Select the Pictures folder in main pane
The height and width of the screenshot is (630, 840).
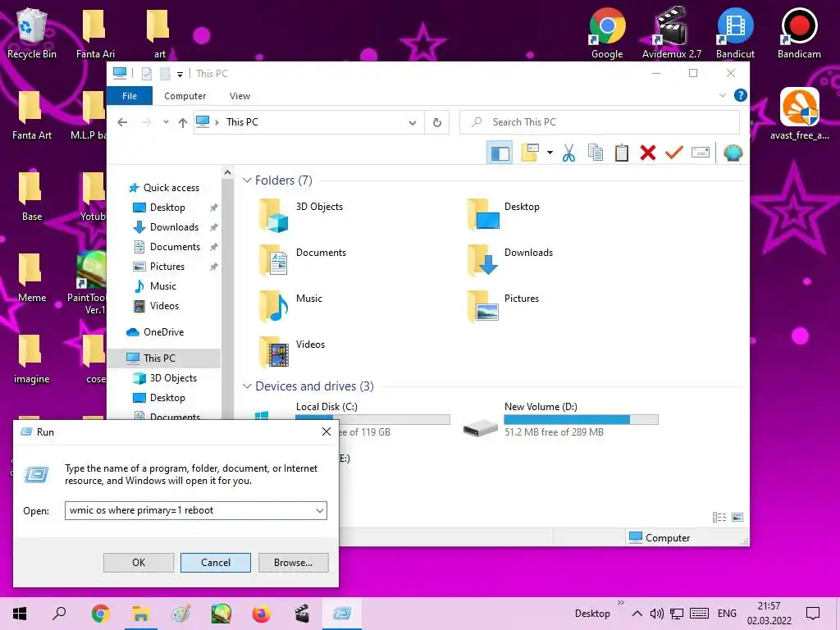tap(503, 306)
